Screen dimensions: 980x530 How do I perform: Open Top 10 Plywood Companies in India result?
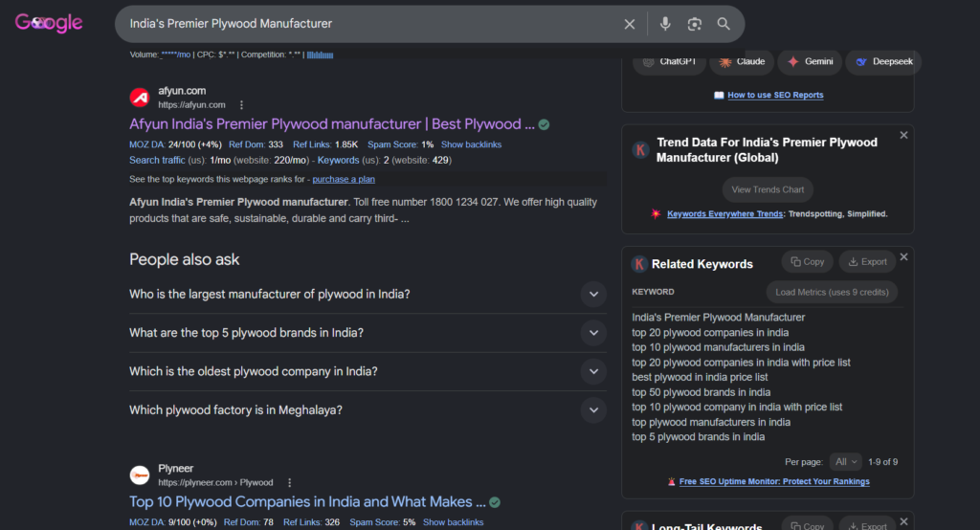coord(307,502)
